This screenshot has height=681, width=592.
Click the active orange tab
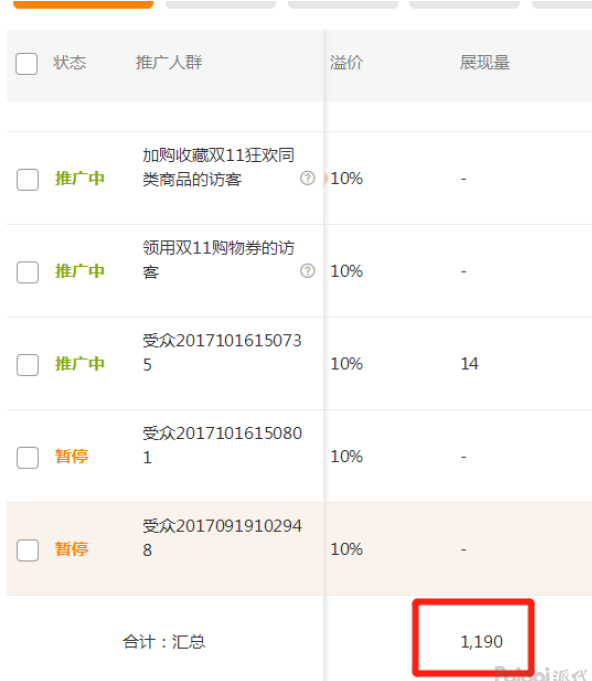pos(83,4)
